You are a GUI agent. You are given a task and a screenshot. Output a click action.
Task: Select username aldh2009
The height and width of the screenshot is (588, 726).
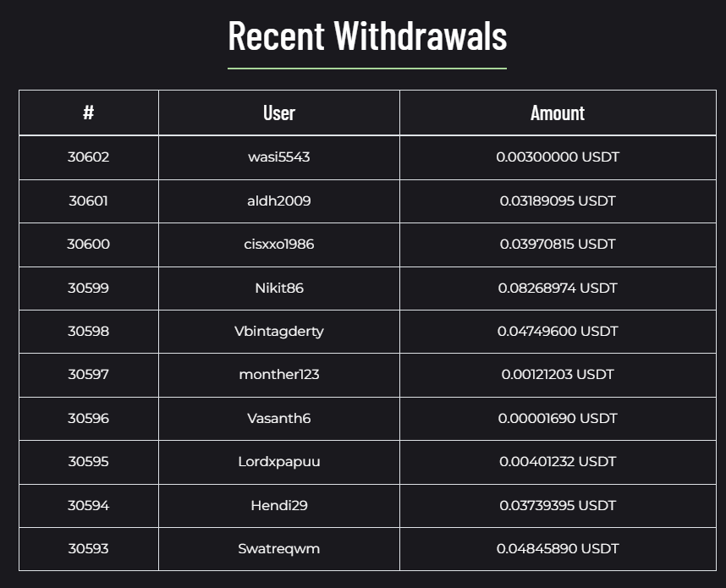(x=279, y=201)
